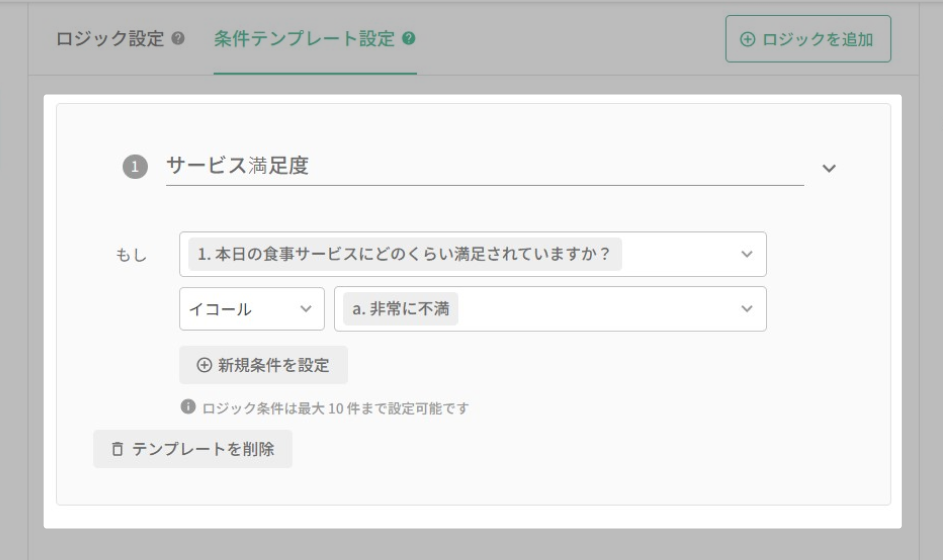Open the ロジック設定 tab

tap(109, 39)
